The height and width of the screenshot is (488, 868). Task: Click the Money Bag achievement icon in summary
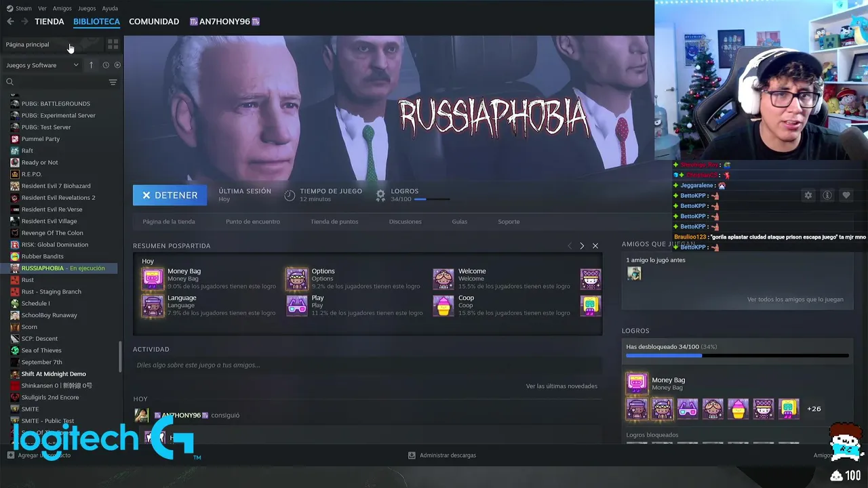pos(152,279)
